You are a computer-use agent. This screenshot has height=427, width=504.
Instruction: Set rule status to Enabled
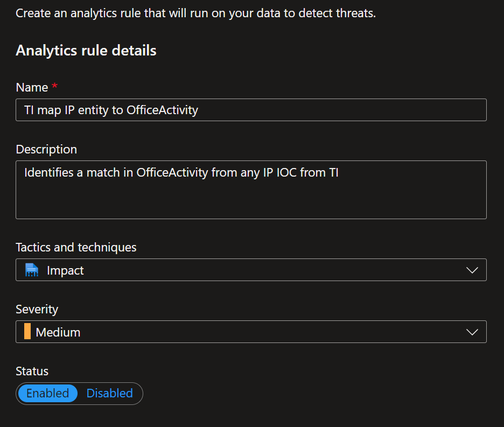[x=47, y=393]
